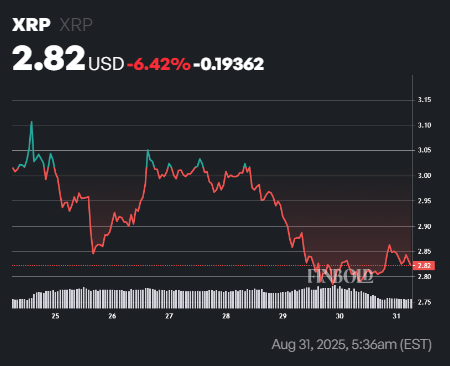450x366 pixels.
Task: Click the 2.90 price axis label
Action: [x=425, y=226]
